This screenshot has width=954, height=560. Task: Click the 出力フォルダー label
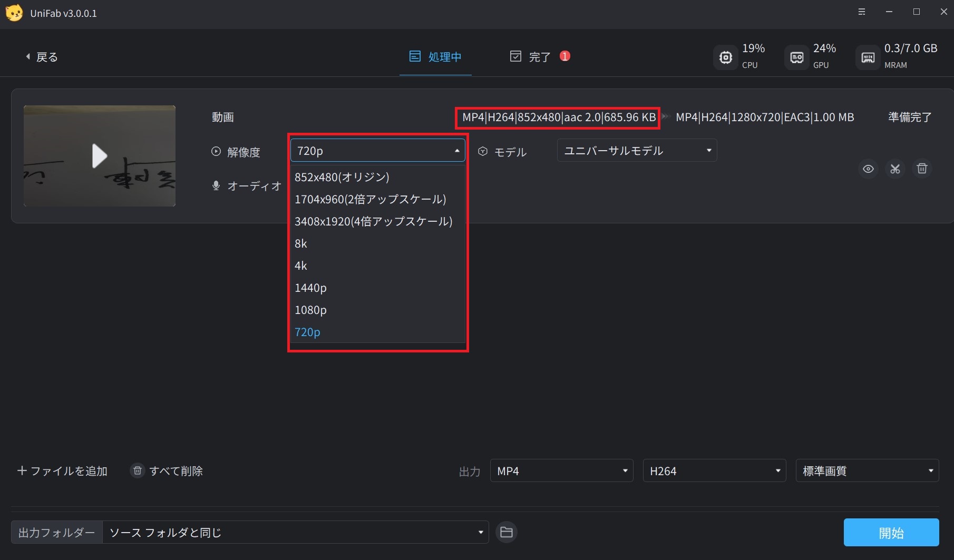coord(57,533)
